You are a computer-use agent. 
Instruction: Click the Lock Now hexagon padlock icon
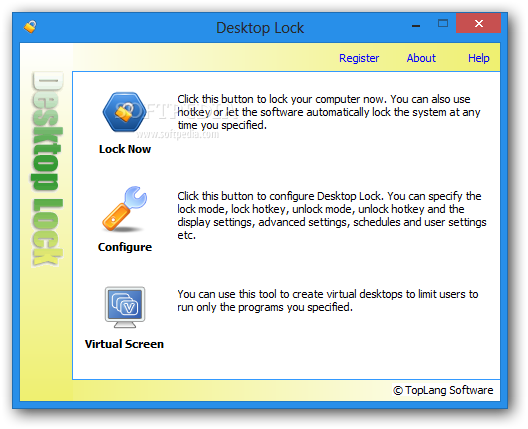(x=125, y=112)
